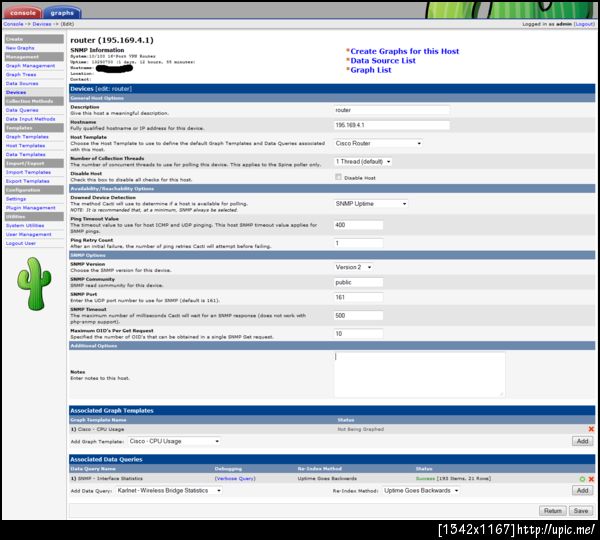Click the green cactus logo in the sidebar
Screen dimensions: 600x540
click(34, 284)
